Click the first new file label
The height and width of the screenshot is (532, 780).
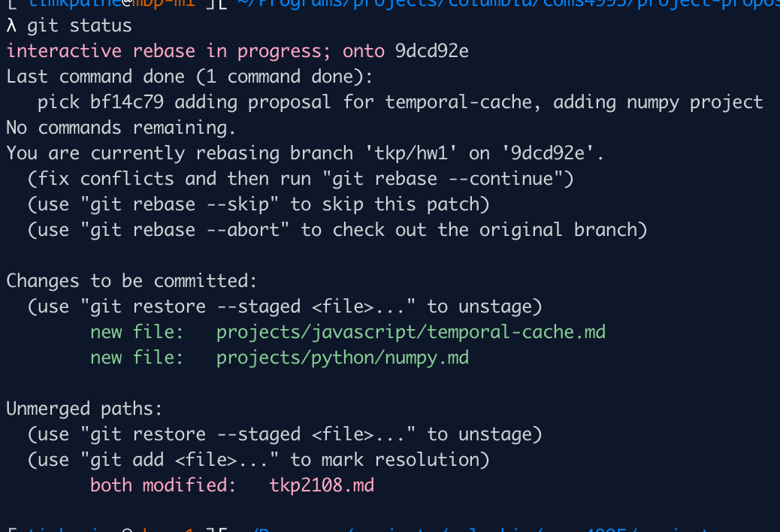137,332
